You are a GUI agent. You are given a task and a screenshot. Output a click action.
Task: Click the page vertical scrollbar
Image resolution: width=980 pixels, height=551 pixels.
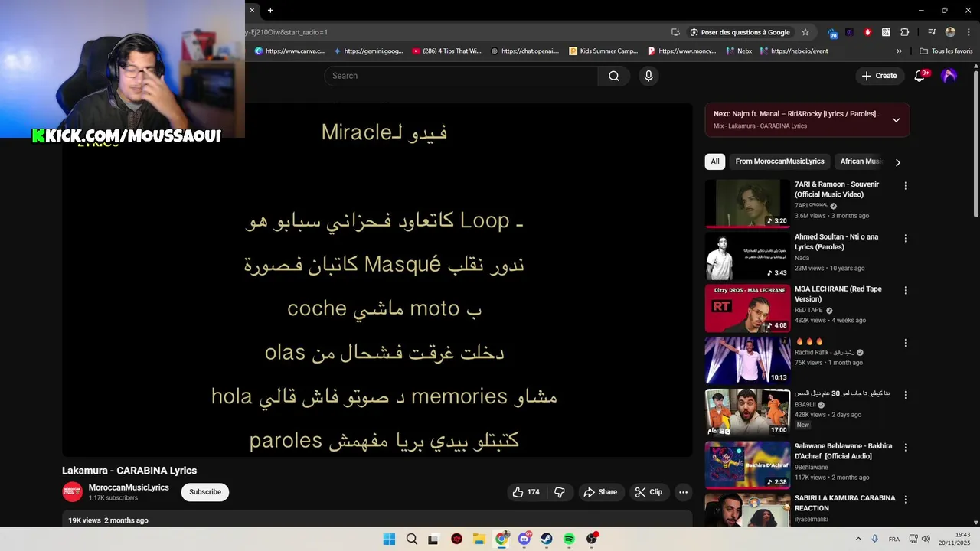click(976, 145)
